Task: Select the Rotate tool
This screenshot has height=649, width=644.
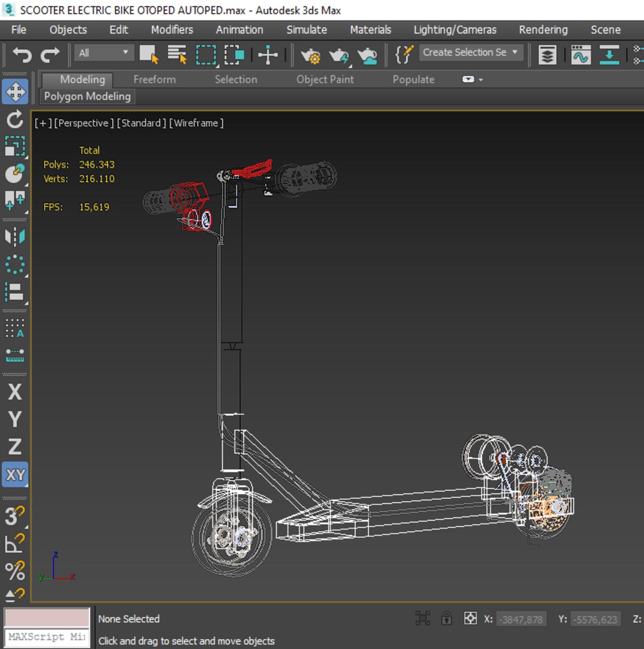Action: 15,119
